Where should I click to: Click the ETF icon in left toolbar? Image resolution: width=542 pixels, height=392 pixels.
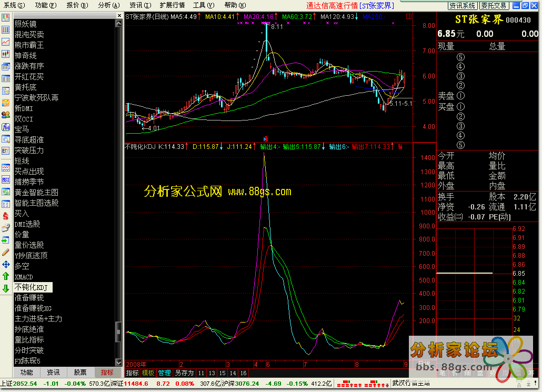6,150
